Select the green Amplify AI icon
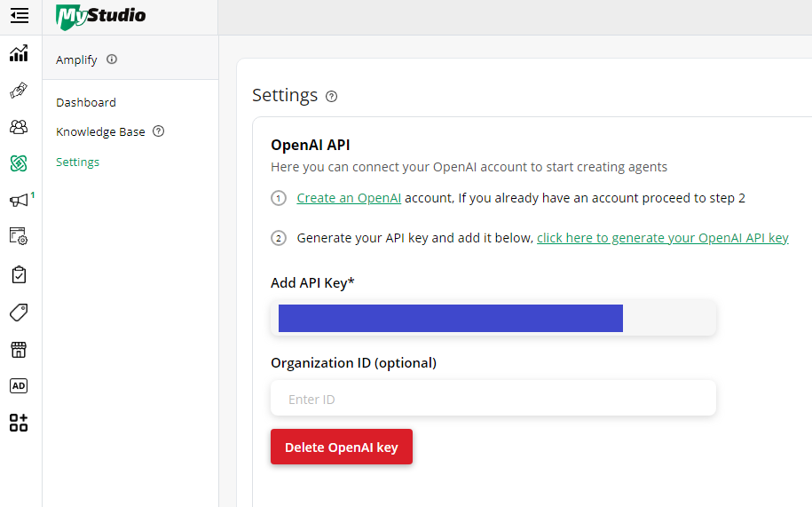812x507 pixels. click(19, 163)
